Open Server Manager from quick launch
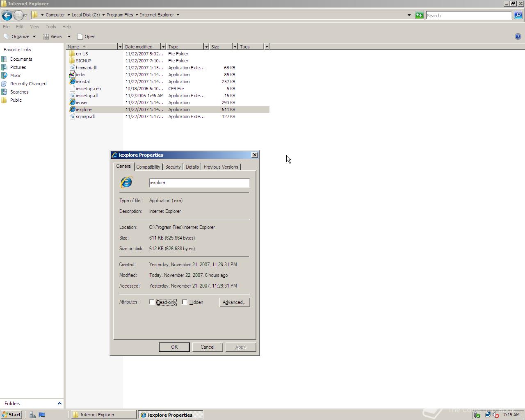Image resolution: width=525 pixels, height=420 pixels. click(32, 415)
